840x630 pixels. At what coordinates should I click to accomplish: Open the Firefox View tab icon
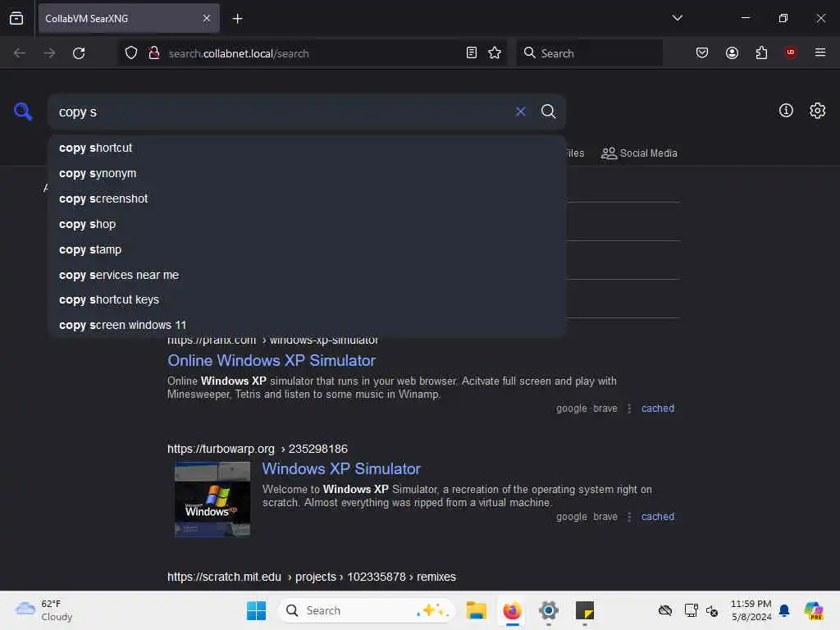tap(16, 18)
